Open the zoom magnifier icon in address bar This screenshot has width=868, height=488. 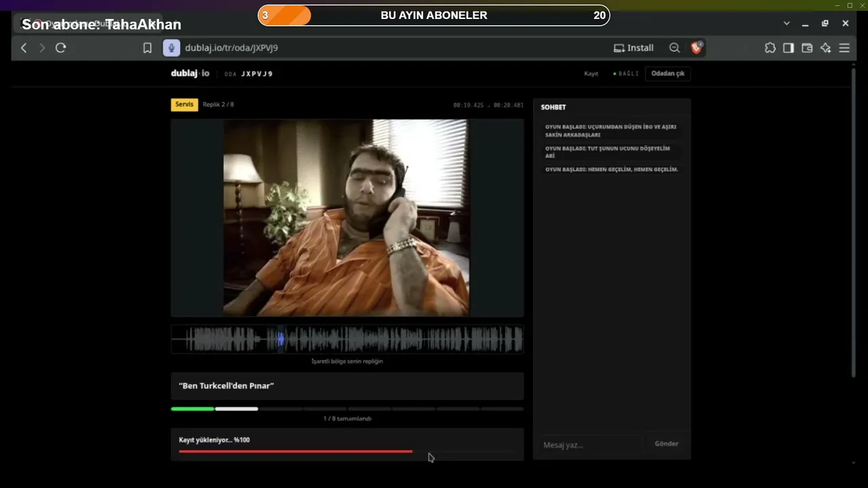click(x=674, y=48)
